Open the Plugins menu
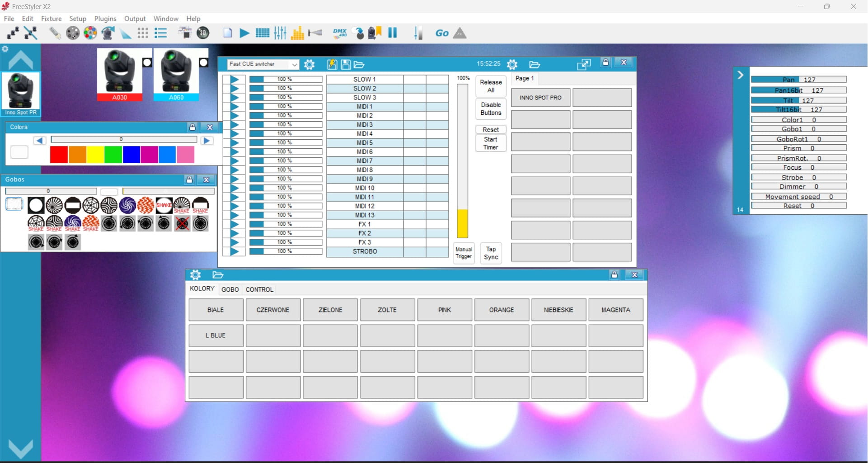Screen dimensions: 868x463 pyautogui.click(x=105, y=19)
